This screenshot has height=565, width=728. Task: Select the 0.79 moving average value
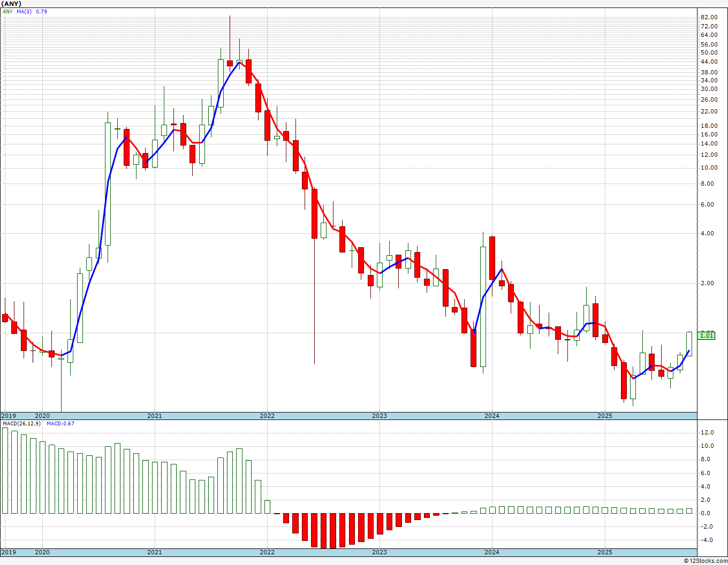click(x=41, y=11)
